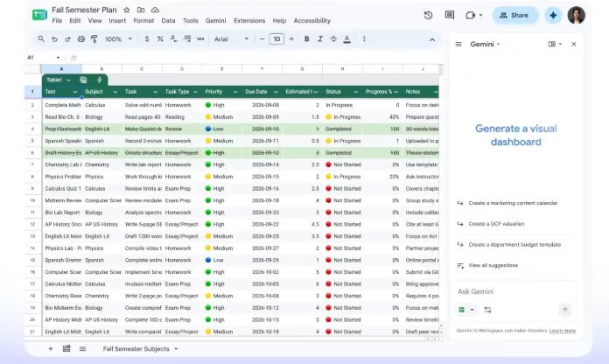
Task: Open the more number formats 123 button
Action: [x=200, y=38]
